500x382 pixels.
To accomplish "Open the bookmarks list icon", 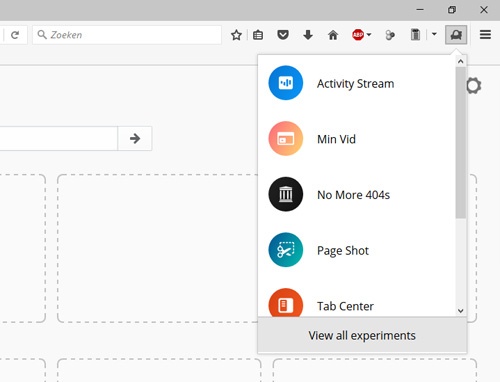I will [258, 35].
